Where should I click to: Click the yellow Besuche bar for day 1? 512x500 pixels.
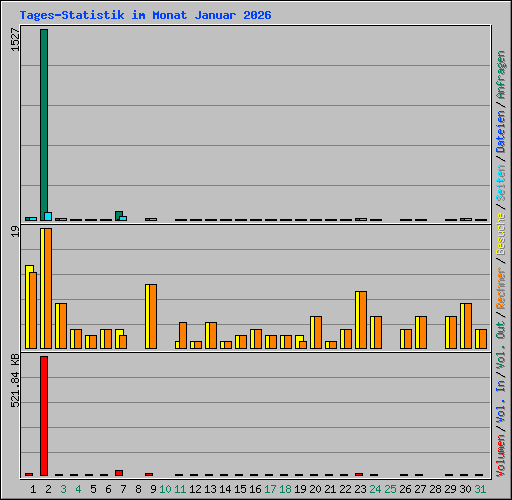[28, 307]
